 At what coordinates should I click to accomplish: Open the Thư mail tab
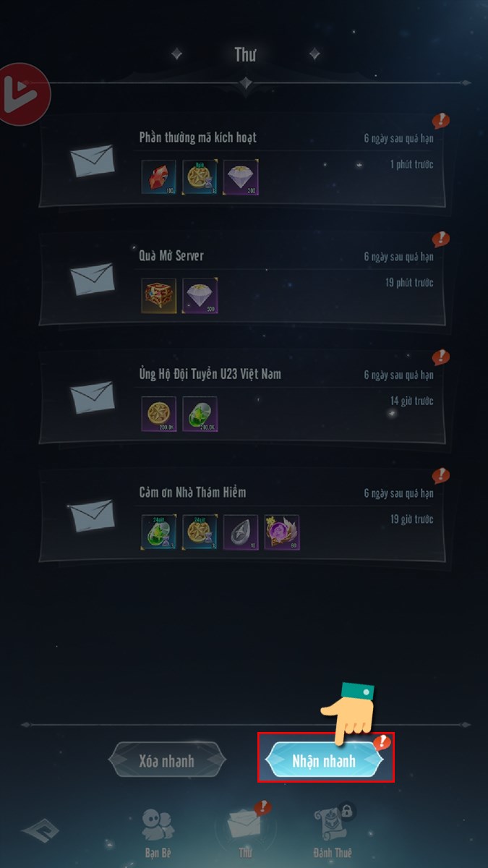tap(244, 831)
